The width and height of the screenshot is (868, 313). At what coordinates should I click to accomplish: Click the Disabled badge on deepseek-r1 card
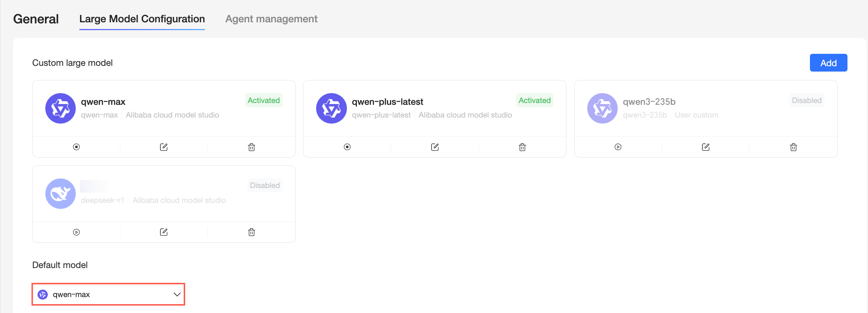point(265,186)
